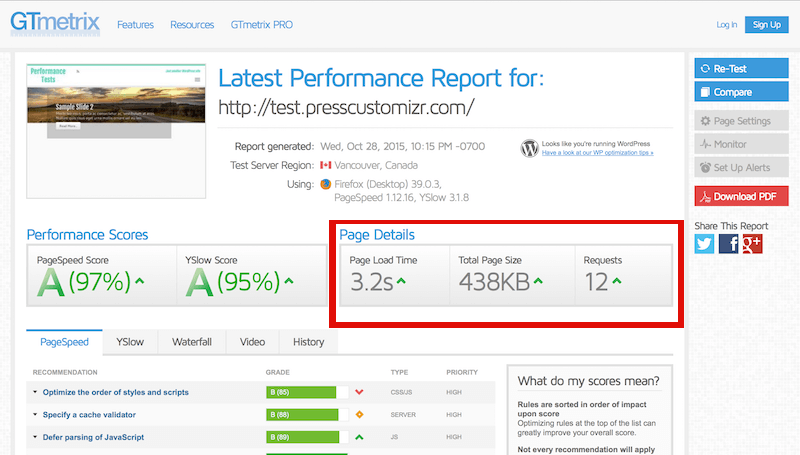Click the tested URL test.presscustomizr.com
This screenshot has width=800, height=455.
[346, 108]
